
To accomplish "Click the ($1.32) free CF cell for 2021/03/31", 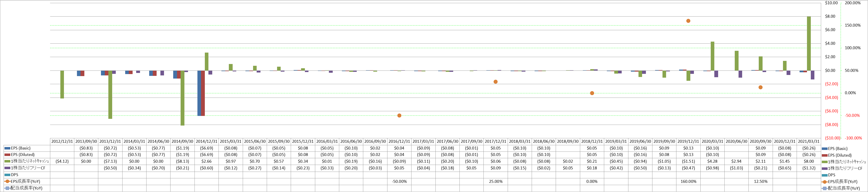I will click(x=809, y=168).
